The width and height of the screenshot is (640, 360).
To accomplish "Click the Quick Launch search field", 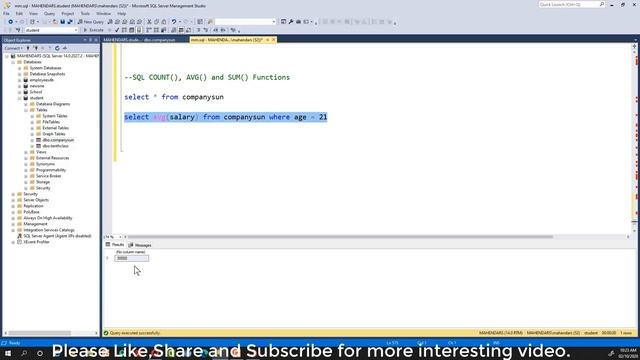I will click(571, 4).
